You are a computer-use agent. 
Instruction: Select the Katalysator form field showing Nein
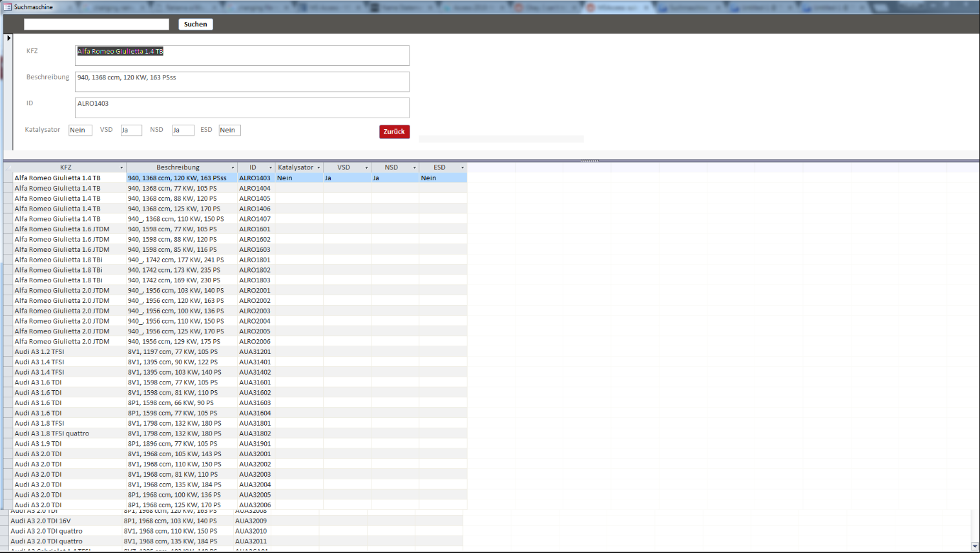[x=81, y=130]
